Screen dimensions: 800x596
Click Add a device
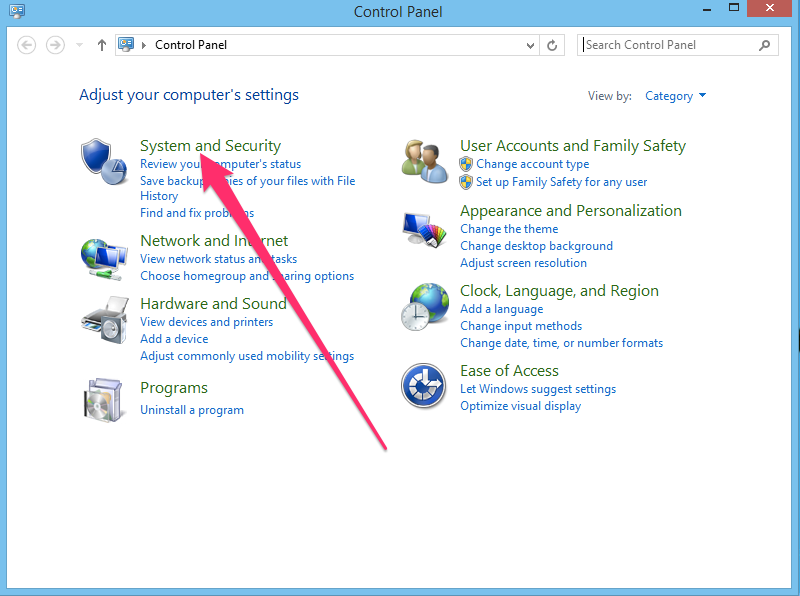click(174, 339)
